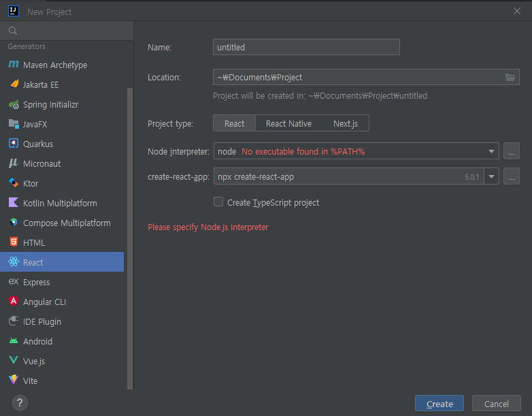Select the 'Kotlin Multiplatform' list label
Viewport: 532px width, 416px height.
pos(60,203)
